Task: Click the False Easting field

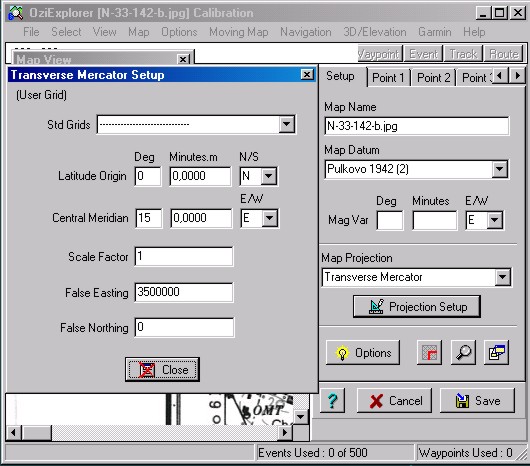Action: point(184,292)
